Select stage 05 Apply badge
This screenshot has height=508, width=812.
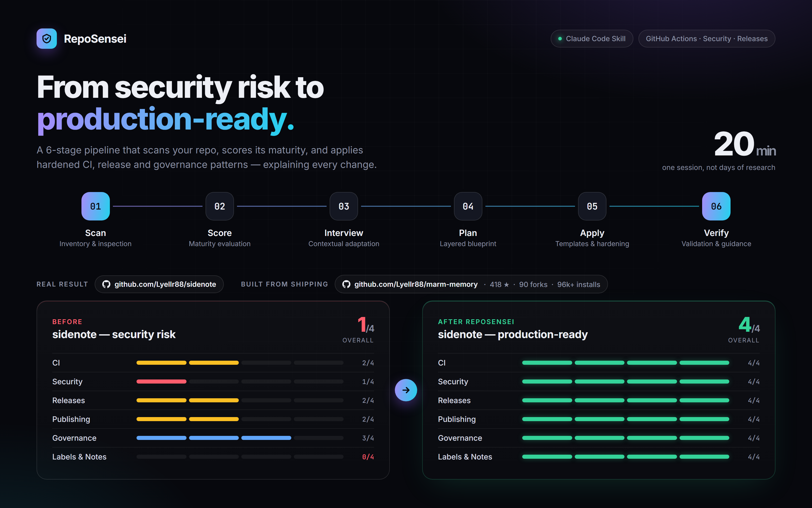click(592, 206)
